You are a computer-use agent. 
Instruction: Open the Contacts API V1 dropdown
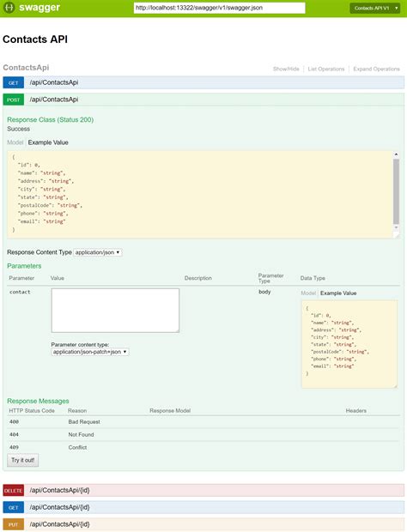[375, 8]
